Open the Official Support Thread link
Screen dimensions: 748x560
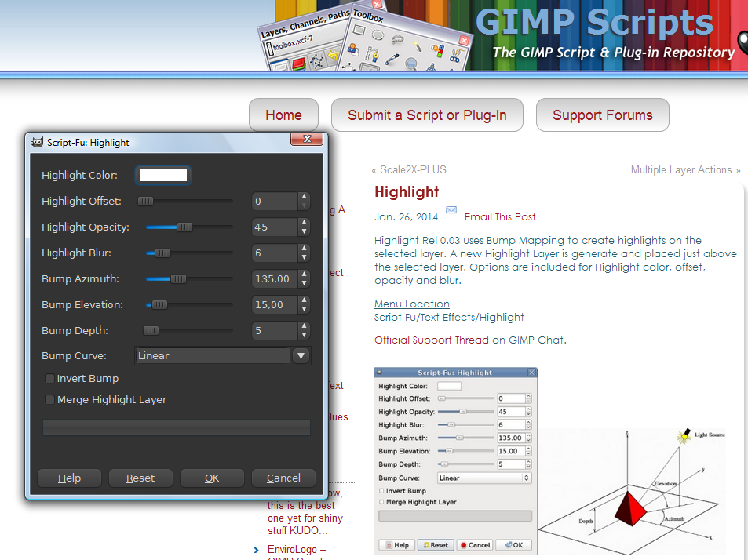coord(432,340)
